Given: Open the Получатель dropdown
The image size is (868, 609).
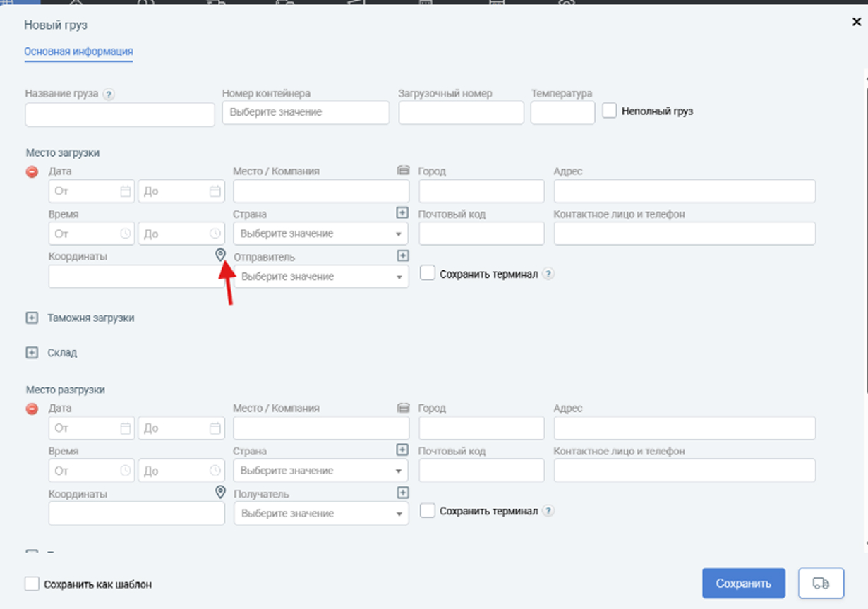Looking at the screenshot, I should click(x=321, y=514).
